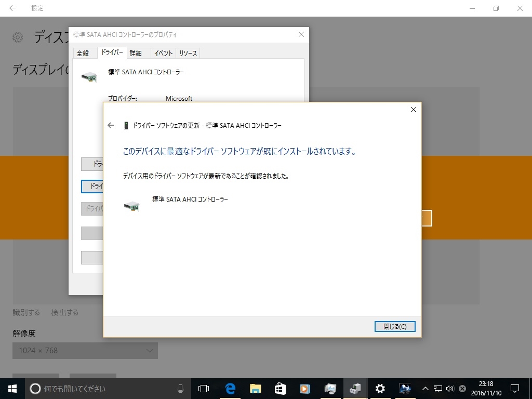Close the Settings window

coord(520,8)
